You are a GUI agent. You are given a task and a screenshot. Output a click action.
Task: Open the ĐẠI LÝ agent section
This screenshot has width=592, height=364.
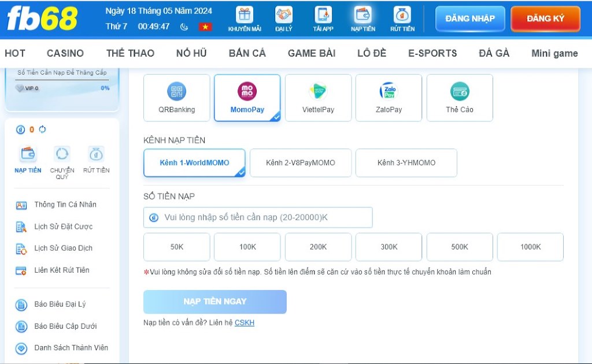coord(283,17)
